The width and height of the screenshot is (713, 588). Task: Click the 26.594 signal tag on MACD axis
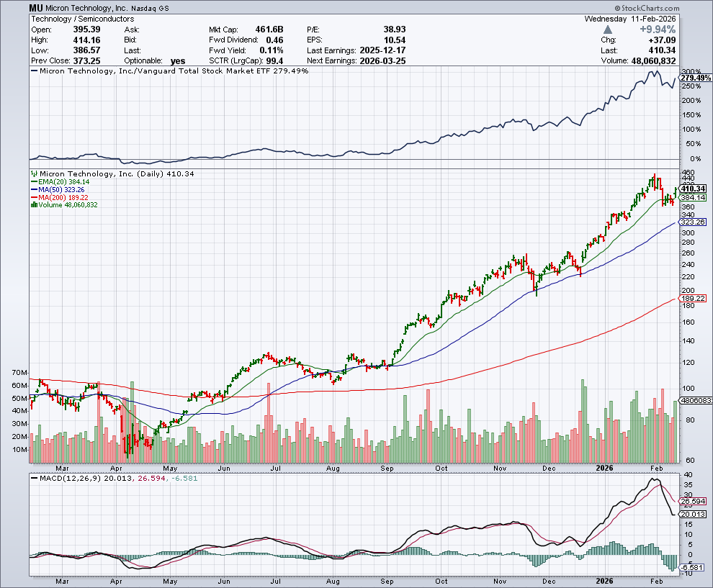click(693, 502)
